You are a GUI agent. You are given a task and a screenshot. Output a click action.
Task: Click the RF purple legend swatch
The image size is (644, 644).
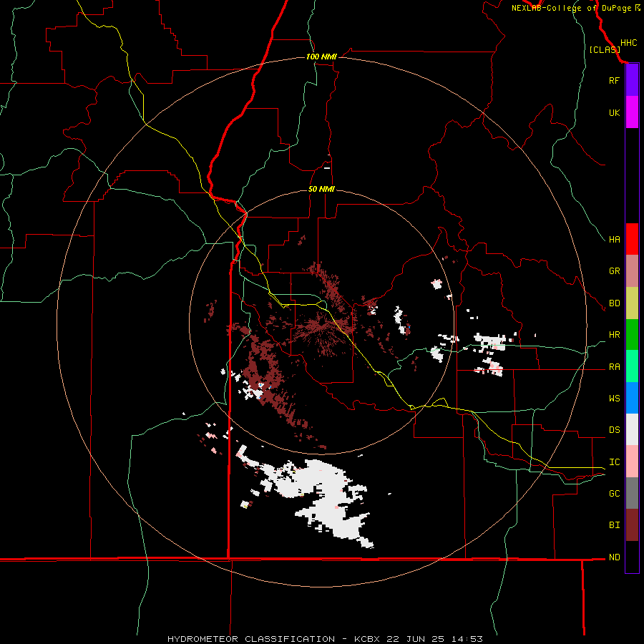pos(632,80)
